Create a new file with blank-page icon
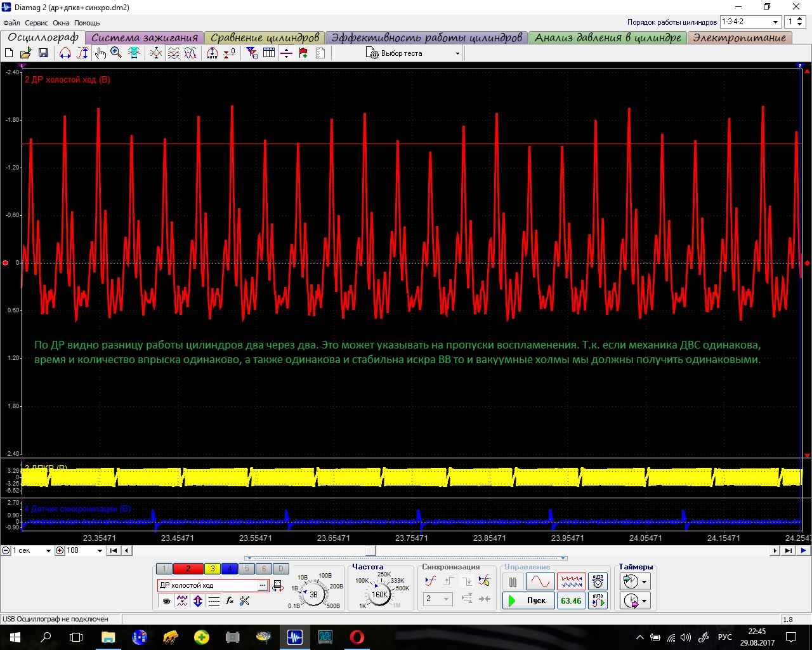812x650 pixels. click(x=9, y=53)
